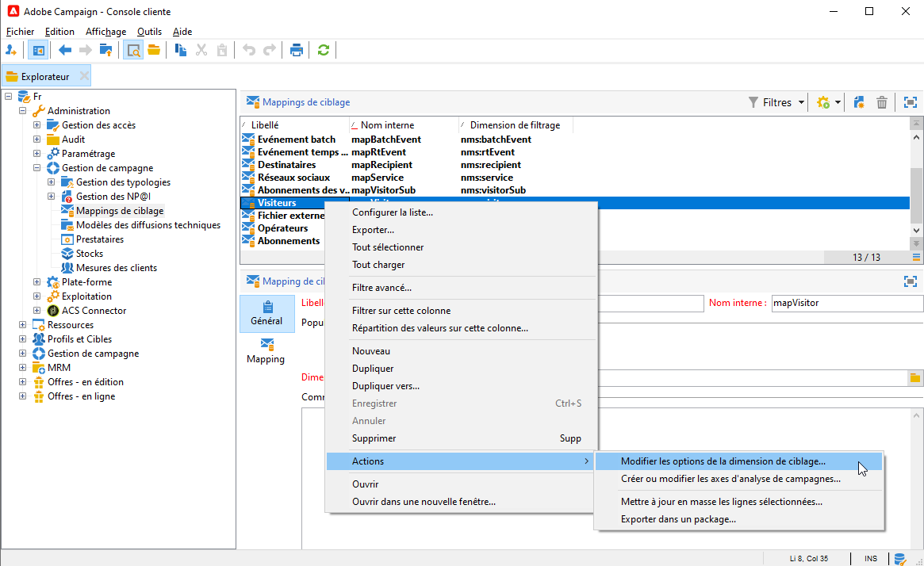
Task: Select 'Dupliquer' from the context menu
Action: (373, 369)
